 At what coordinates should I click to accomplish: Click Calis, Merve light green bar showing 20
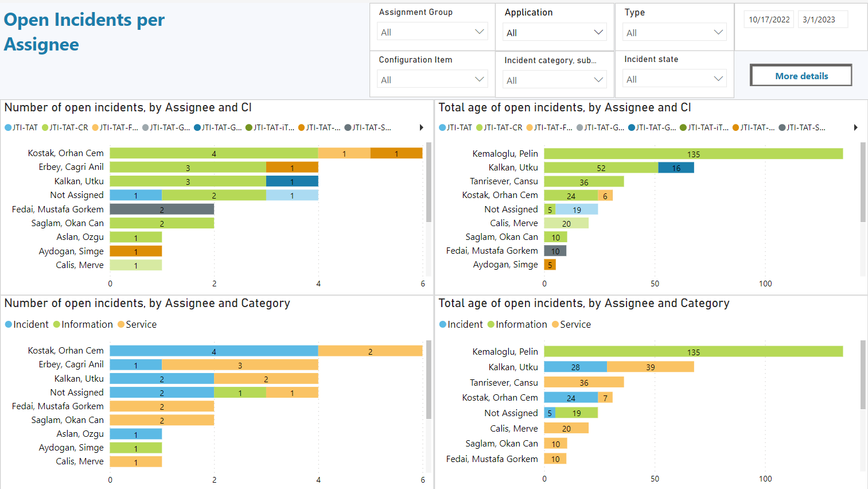coord(566,223)
